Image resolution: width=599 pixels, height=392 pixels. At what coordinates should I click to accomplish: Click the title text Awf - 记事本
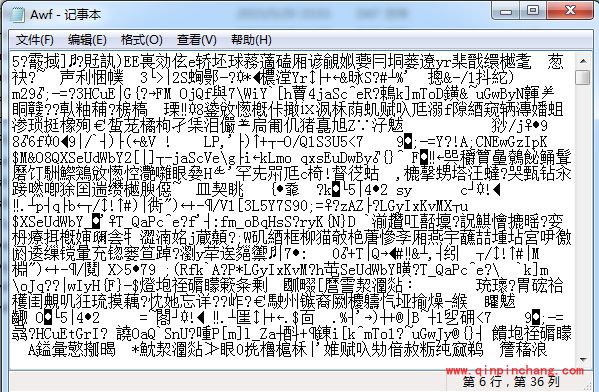click(x=65, y=15)
